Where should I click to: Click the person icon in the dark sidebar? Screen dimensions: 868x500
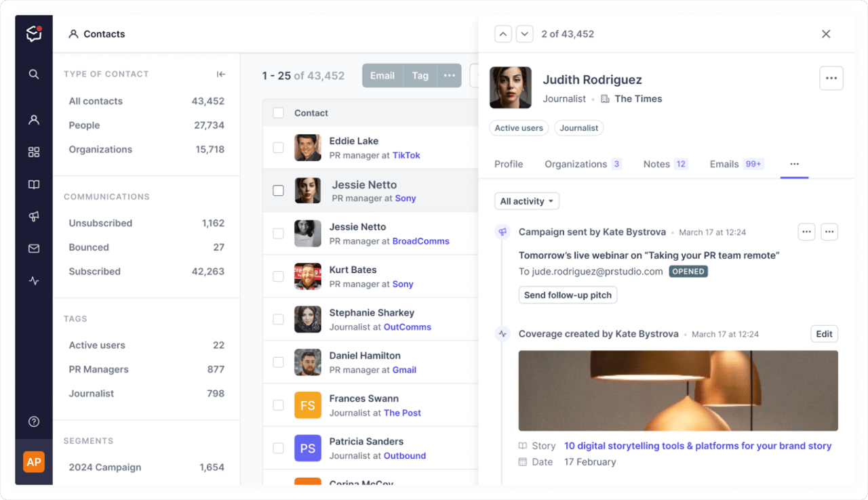[x=34, y=120]
